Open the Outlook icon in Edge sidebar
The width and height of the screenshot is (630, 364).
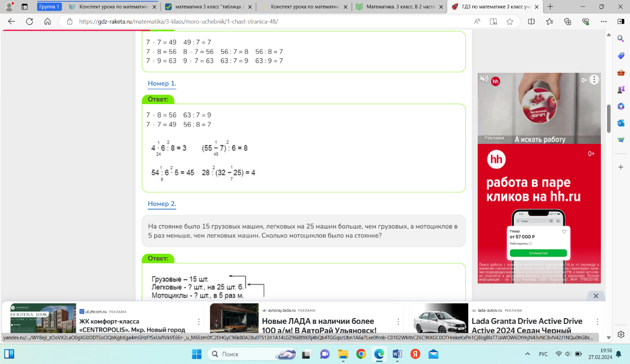click(x=621, y=123)
